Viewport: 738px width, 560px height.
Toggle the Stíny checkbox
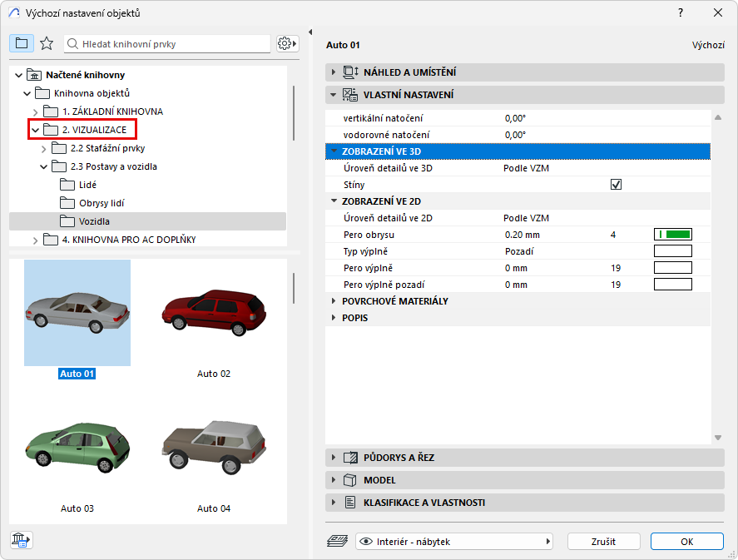click(616, 185)
